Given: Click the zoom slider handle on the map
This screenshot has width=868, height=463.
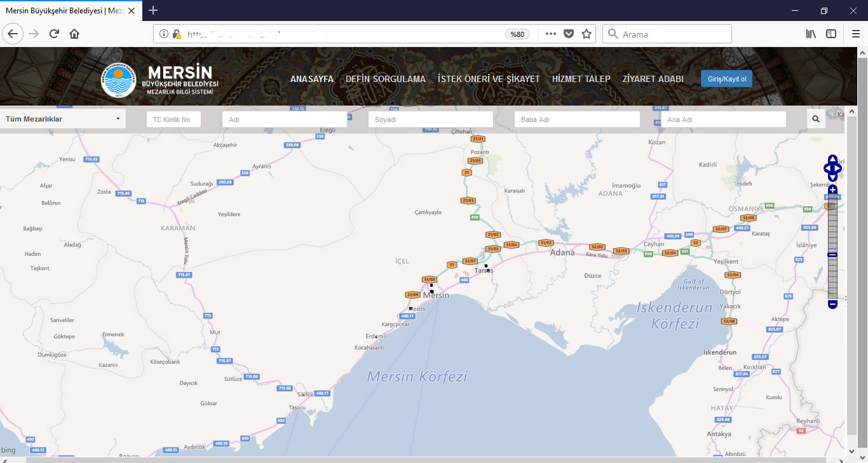Looking at the screenshot, I should (832, 255).
